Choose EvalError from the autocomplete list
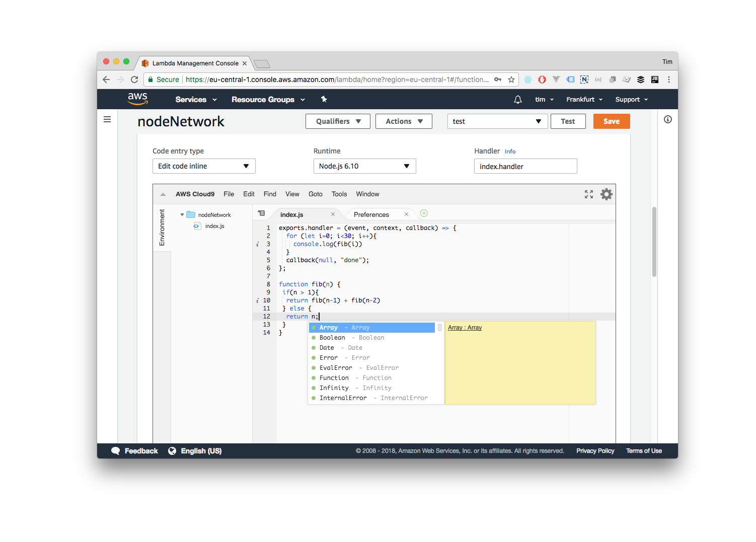756x542 pixels. pyautogui.click(x=372, y=368)
